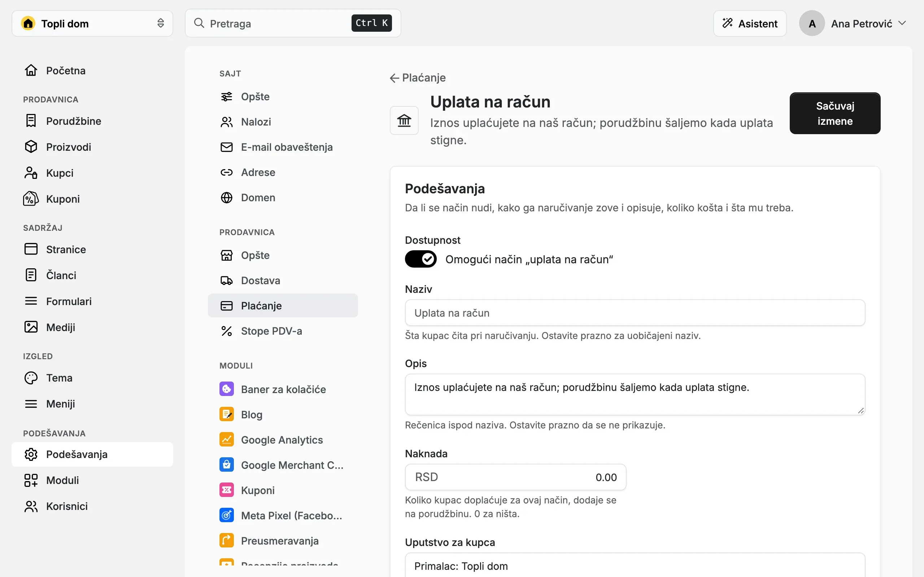924x577 pixels.
Task: Click the Pretraga search box
Action: (x=293, y=23)
